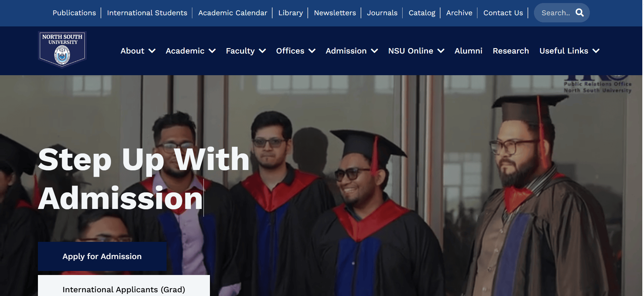Viewport: 644px width, 296px height.
Task: Go to the Research page
Action: [x=511, y=51]
